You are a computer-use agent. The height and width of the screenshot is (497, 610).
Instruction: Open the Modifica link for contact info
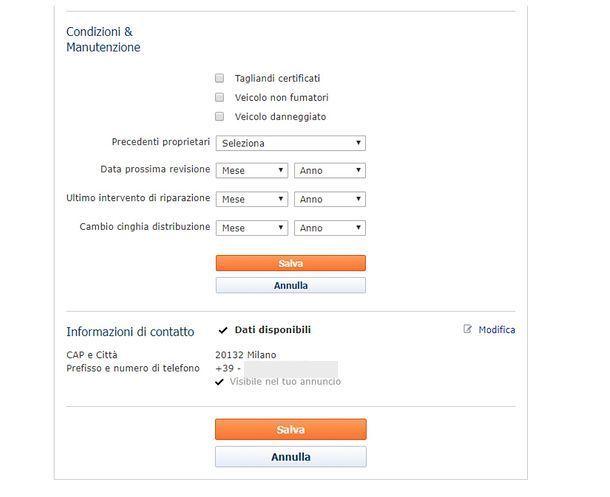point(497,329)
